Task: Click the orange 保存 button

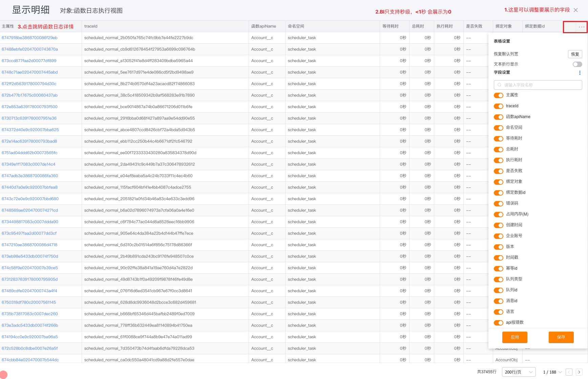Action: point(561,337)
